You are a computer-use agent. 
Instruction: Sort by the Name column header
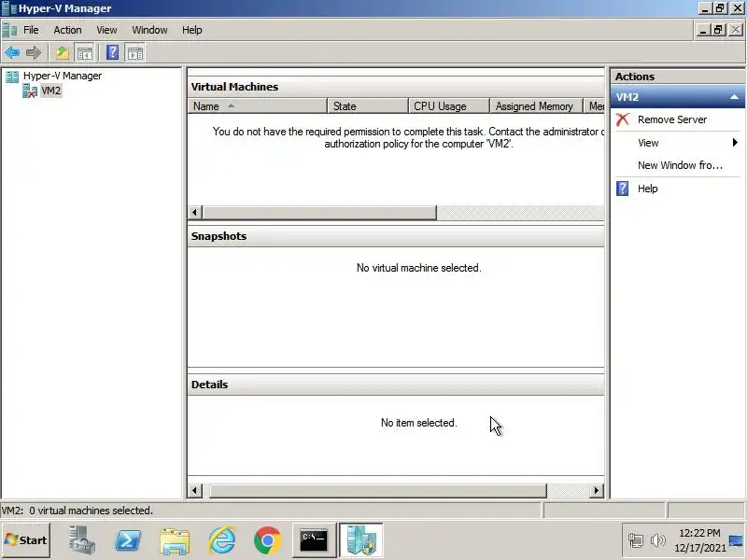[x=258, y=106]
